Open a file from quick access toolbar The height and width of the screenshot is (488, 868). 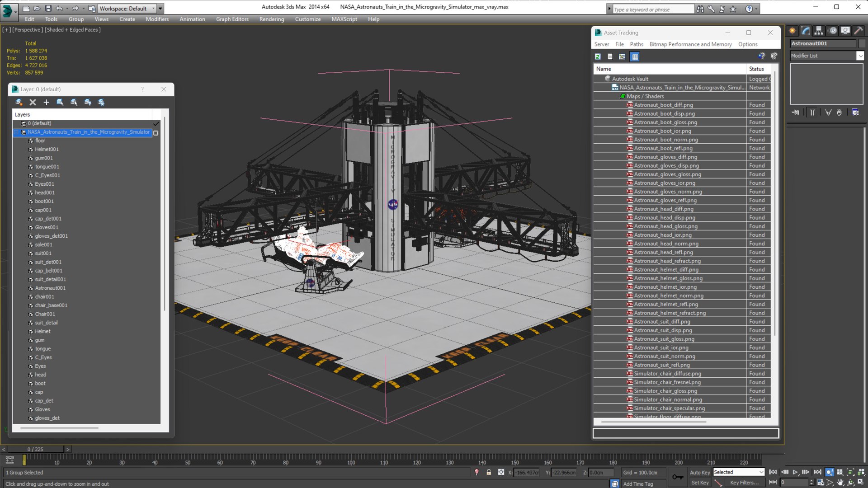(37, 8)
